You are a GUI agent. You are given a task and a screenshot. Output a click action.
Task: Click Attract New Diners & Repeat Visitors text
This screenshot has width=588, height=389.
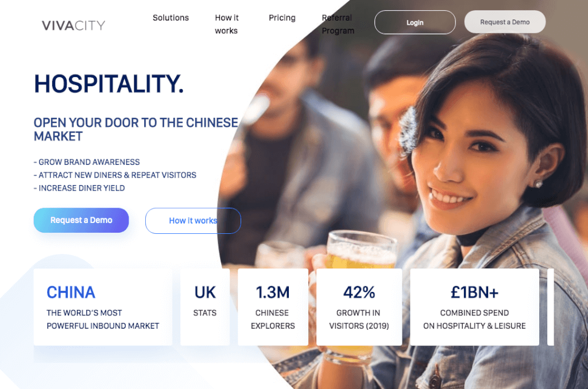[x=115, y=175]
